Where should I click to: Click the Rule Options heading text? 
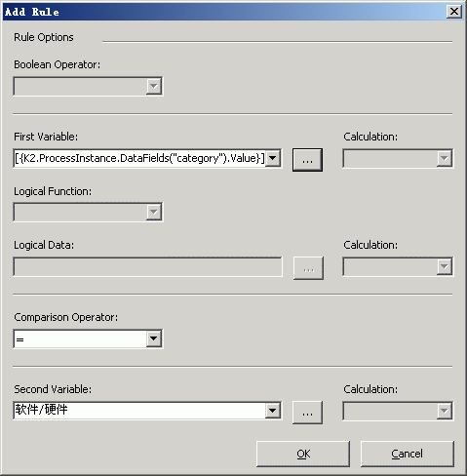(x=44, y=37)
